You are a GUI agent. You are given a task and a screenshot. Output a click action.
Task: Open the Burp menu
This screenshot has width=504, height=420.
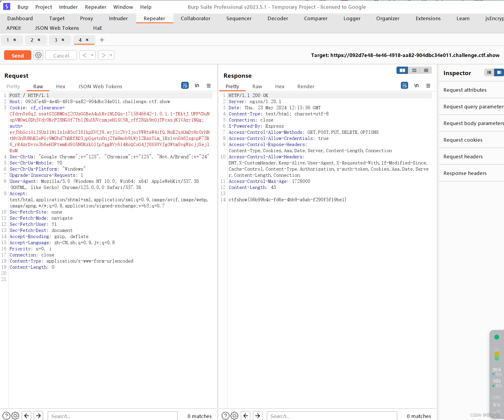pos(23,7)
